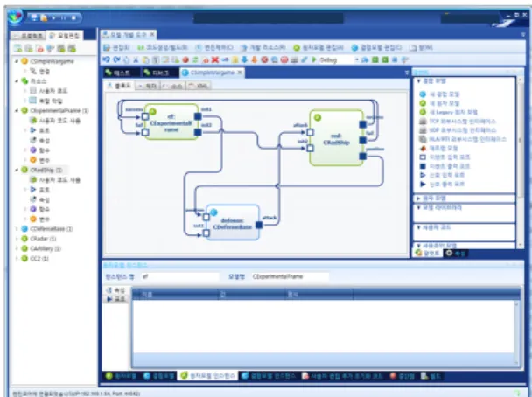Click the blue down-arrow icon in toolbar
Viewport: 532px width, 397px height.
coord(244,60)
